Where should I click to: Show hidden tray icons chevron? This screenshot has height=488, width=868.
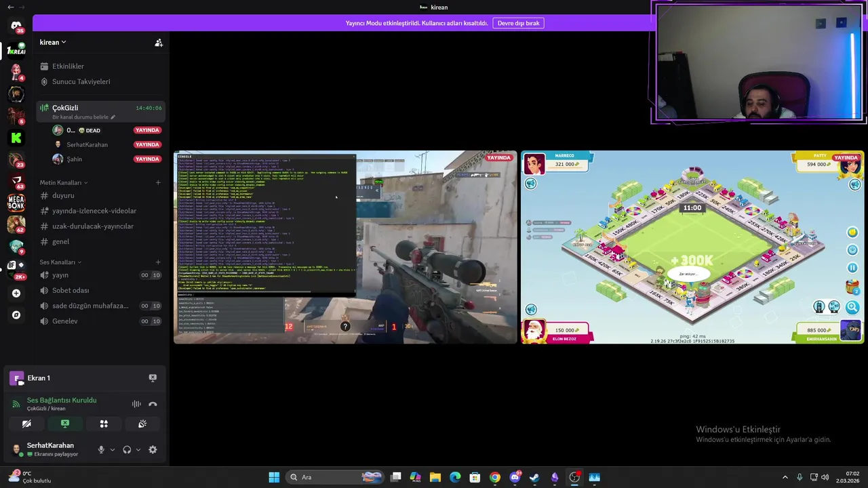pos(785,477)
